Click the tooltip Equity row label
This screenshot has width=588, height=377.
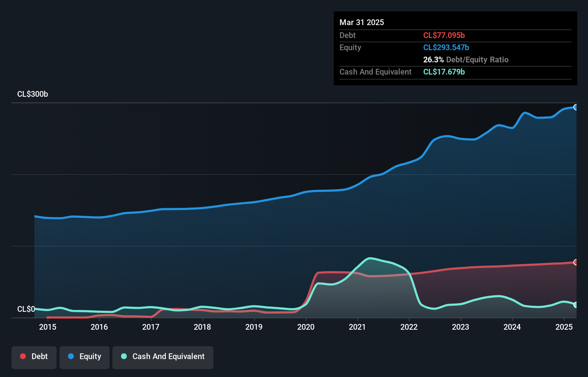350,48
